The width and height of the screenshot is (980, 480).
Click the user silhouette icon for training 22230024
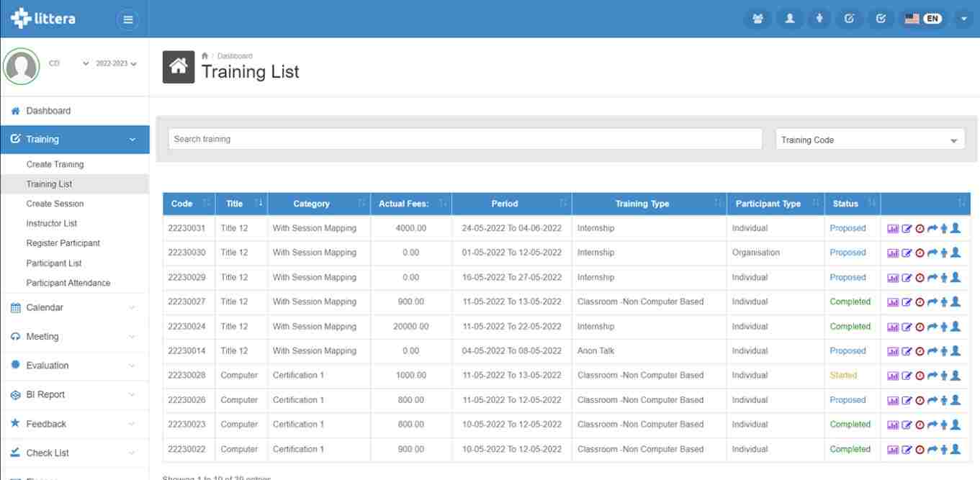pos(956,326)
